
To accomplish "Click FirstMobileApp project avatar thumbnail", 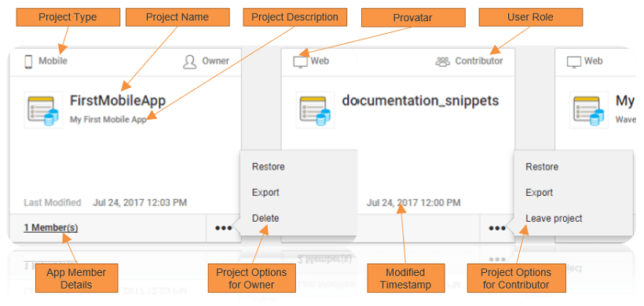I will (x=43, y=110).
